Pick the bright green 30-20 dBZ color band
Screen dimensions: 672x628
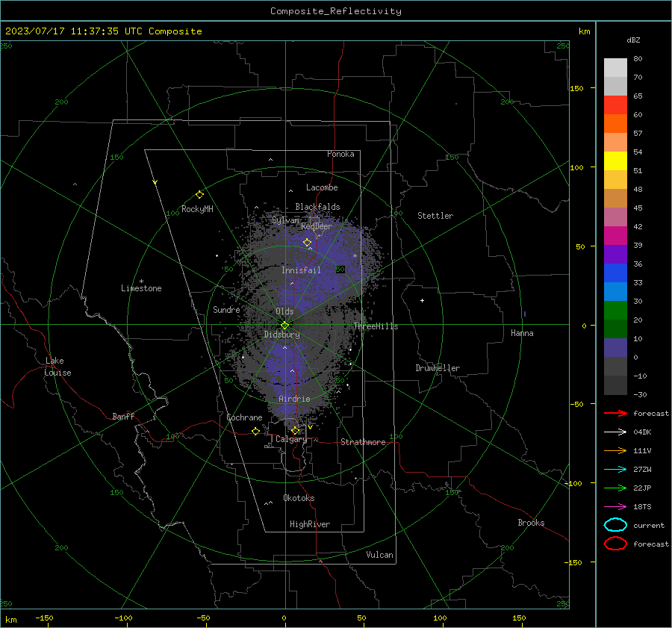click(x=615, y=310)
